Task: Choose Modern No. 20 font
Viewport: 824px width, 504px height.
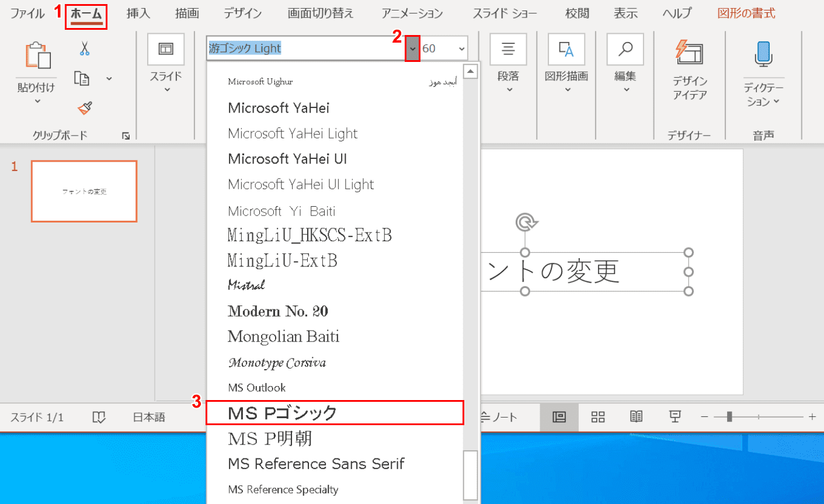Action: tap(335, 311)
